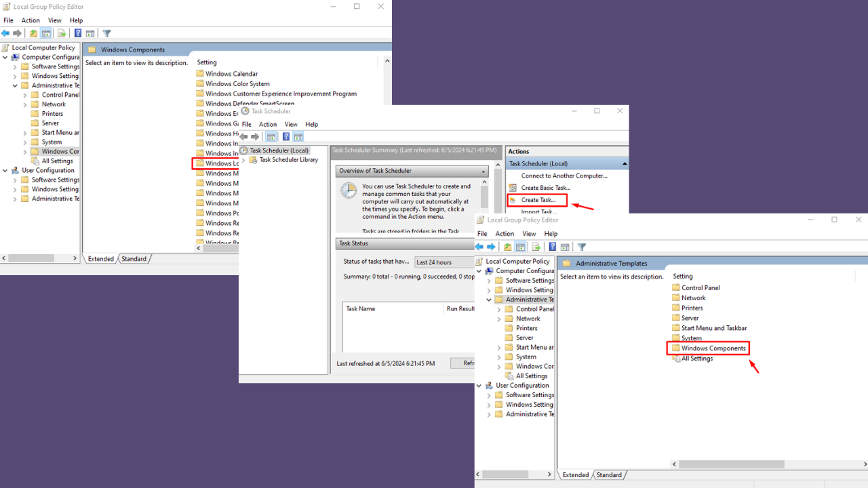This screenshot has width=868, height=488.
Task: Toggle console tree icon in Windows Components editor toolbar
Action: (46, 33)
